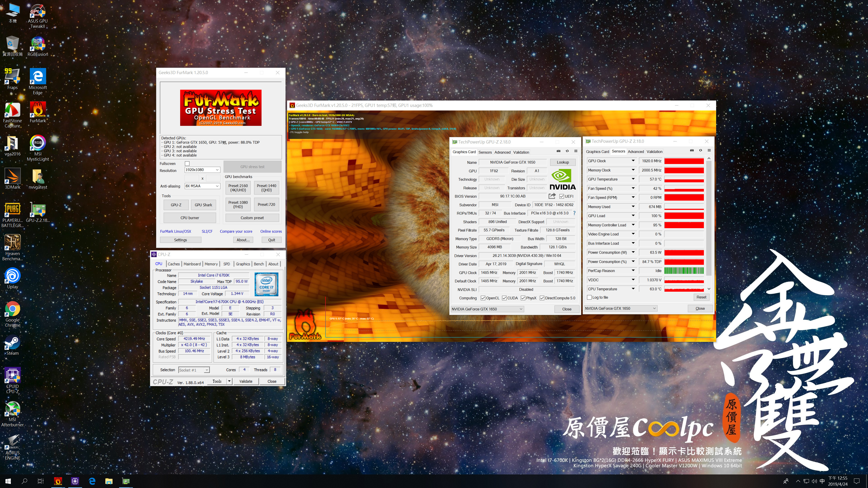Open Advanced tab in GPU-Z Sensors window

click(635, 152)
